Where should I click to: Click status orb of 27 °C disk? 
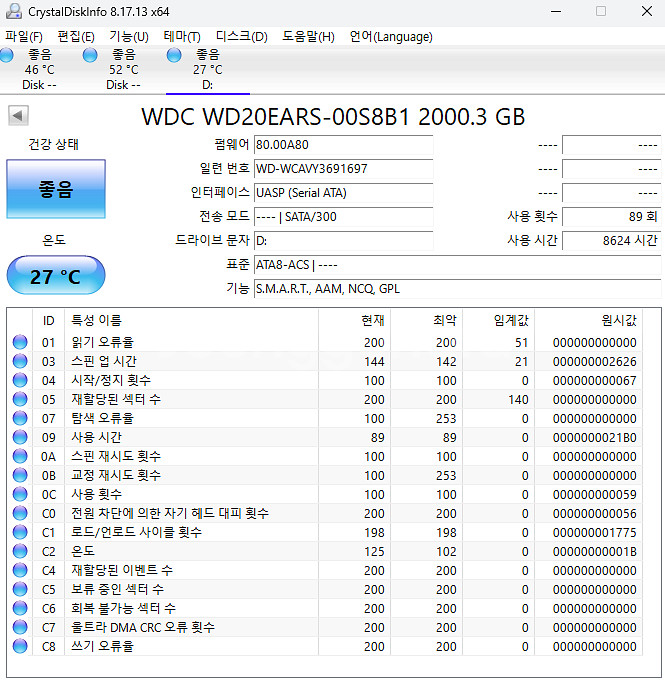click(x=174, y=55)
